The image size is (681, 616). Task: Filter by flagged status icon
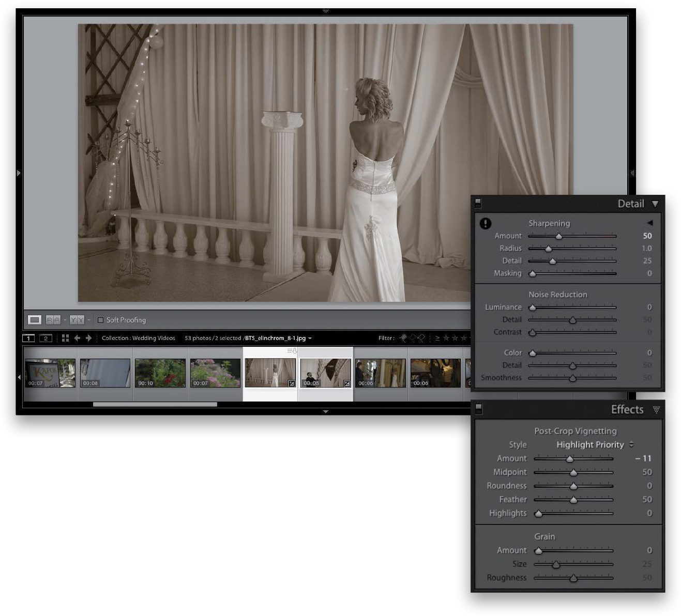403,338
